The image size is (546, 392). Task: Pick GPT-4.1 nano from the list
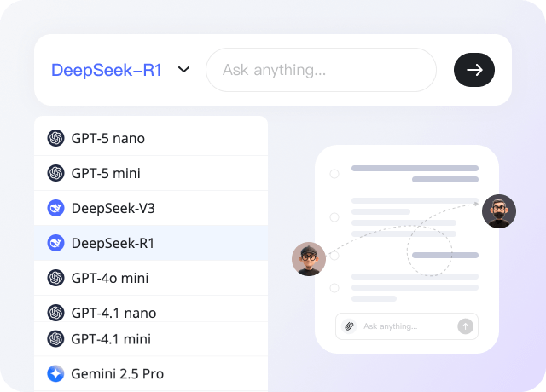click(113, 313)
